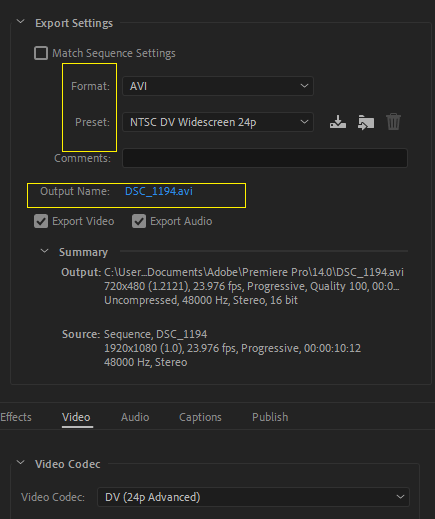This screenshot has width=435, height=519.
Task: Click the Save Preset download icon
Action: 338,122
